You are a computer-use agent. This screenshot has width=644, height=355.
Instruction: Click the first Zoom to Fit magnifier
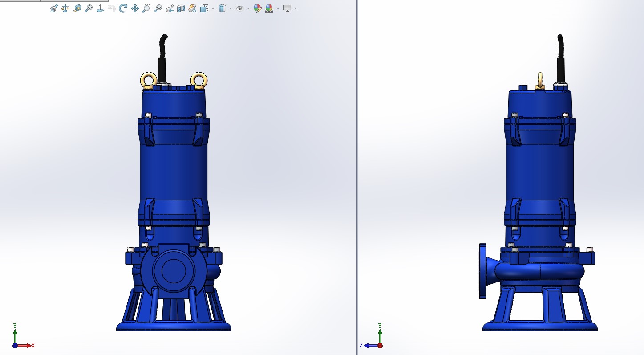point(88,8)
